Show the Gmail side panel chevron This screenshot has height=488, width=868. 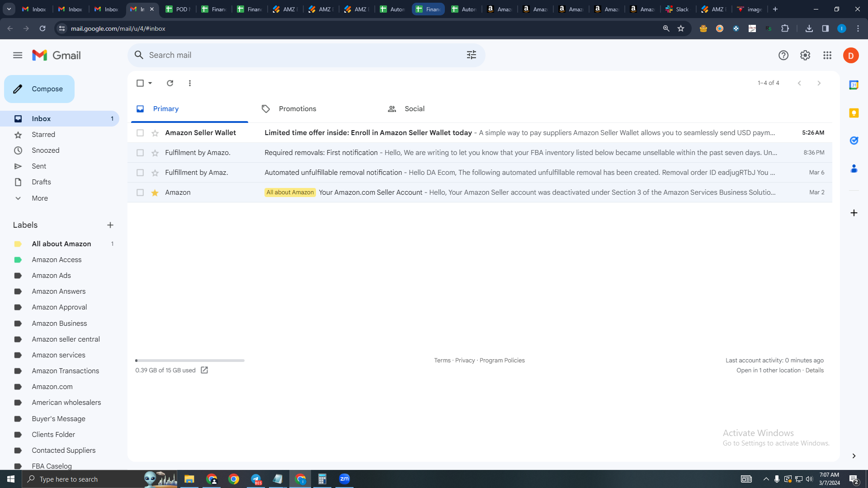(x=854, y=456)
